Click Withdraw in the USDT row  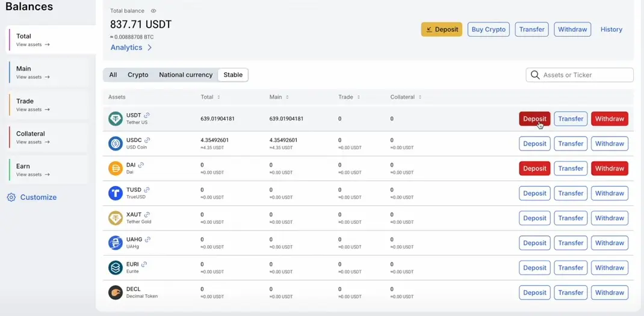pyautogui.click(x=610, y=119)
